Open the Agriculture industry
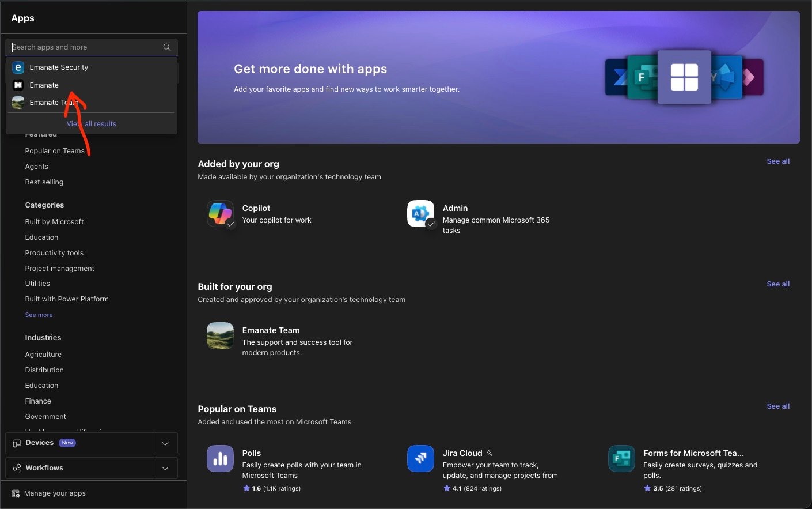Viewport: 812px width, 509px height. tap(43, 355)
